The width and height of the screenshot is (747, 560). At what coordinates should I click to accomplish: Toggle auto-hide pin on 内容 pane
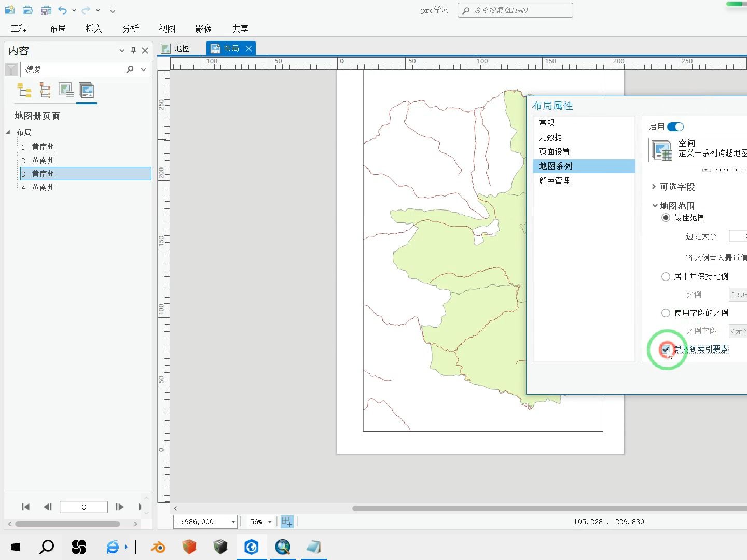(133, 50)
